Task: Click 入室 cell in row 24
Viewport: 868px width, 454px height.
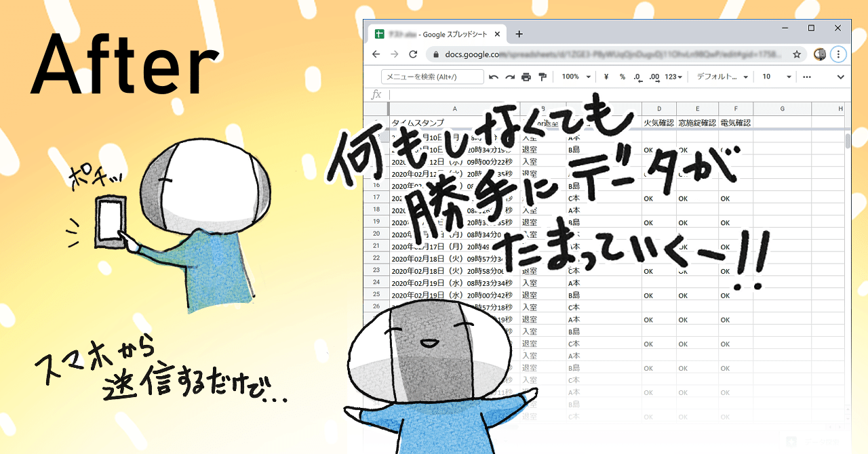Action: click(543, 283)
